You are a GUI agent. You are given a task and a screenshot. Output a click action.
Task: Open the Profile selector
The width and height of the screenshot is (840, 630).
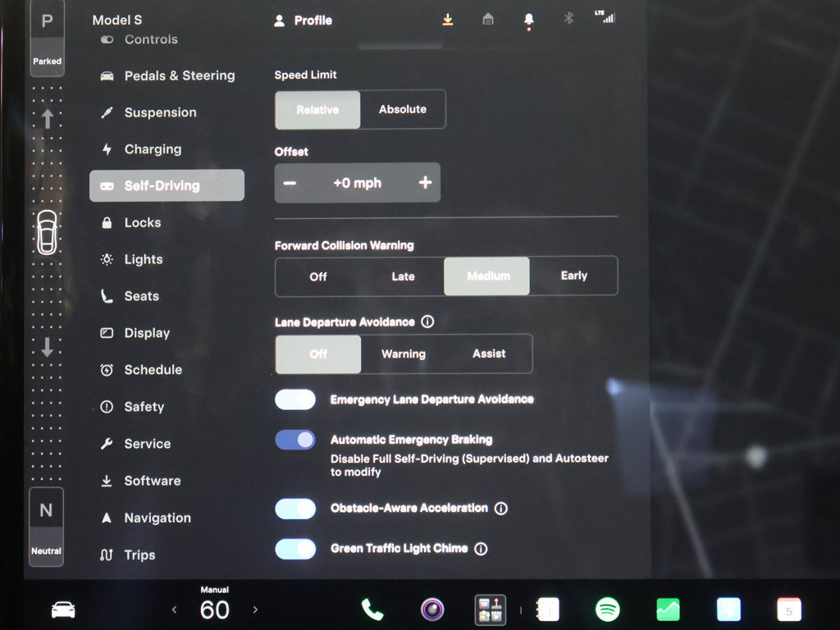tap(304, 21)
